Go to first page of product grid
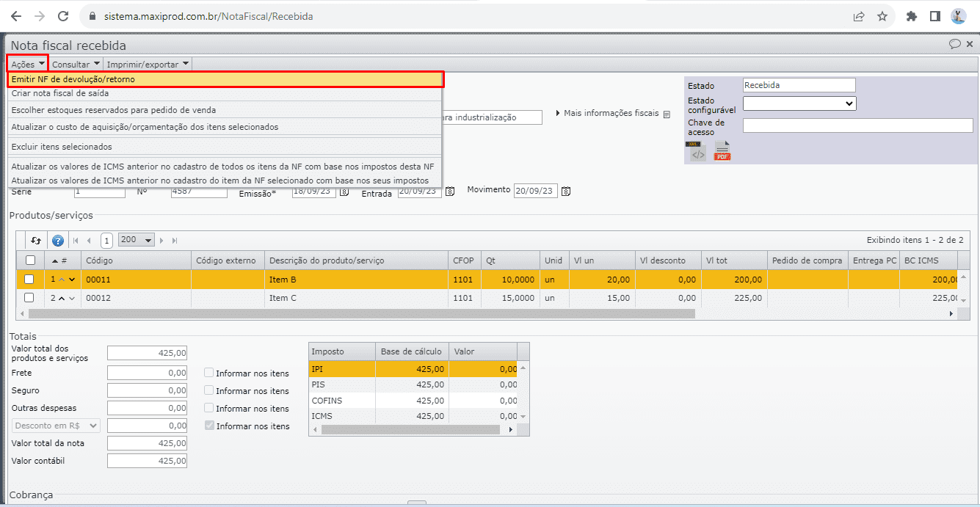This screenshot has height=507, width=980. click(x=75, y=240)
